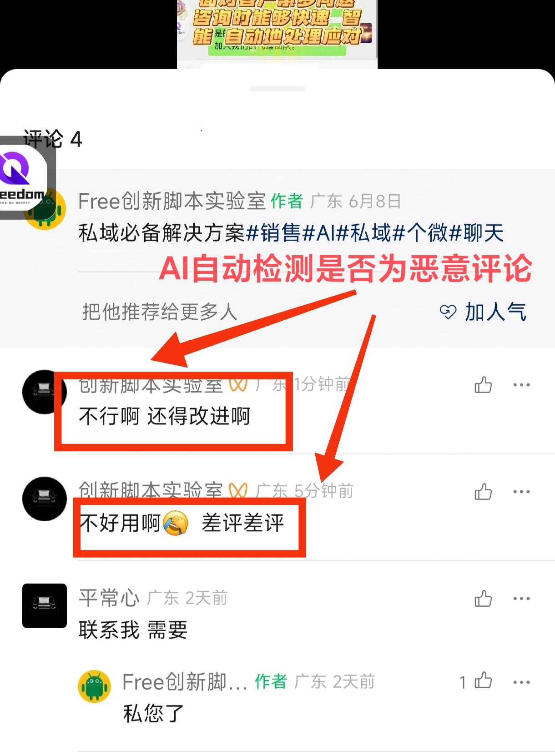This screenshot has height=756, width=555.
Task: Like 平常心's '联系我 需要' comment
Action: point(483,599)
